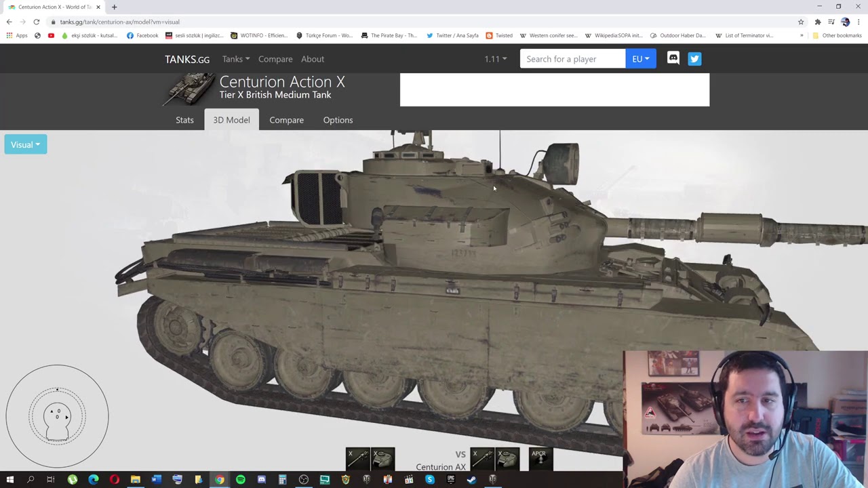Open the Discord icon link
Image resolution: width=868 pixels, height=488 pixels.
point(673,58)
